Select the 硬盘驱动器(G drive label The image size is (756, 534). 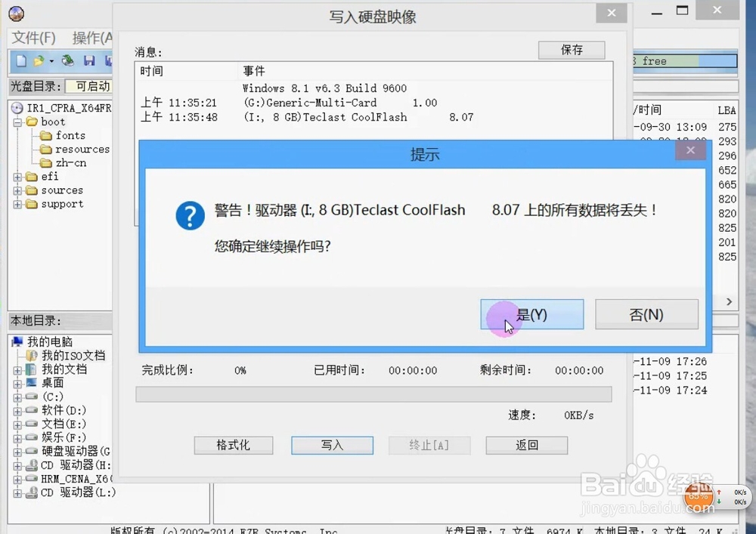coord(76,451)
